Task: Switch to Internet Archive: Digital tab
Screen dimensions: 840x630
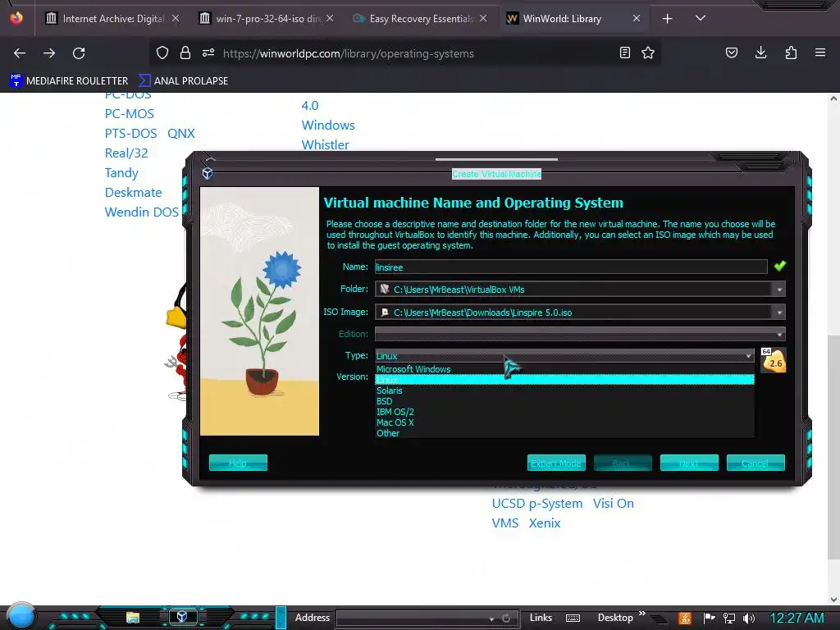Action: [113, 19]
